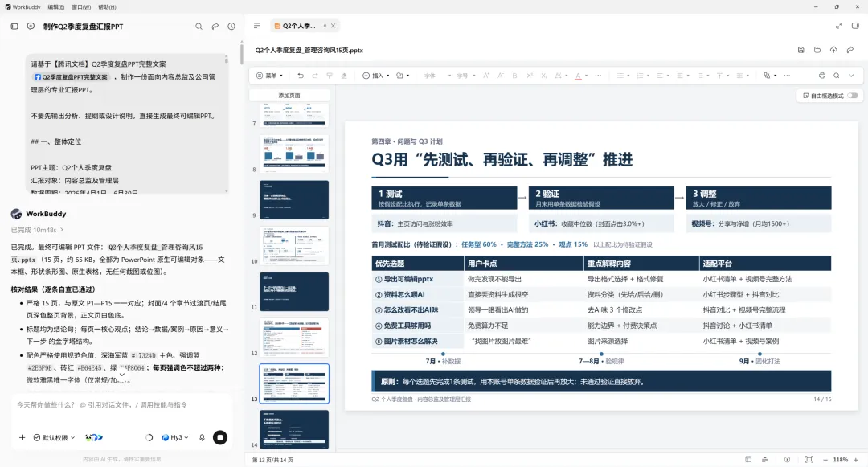Decrease font size A-

click(x=501, y=76)
